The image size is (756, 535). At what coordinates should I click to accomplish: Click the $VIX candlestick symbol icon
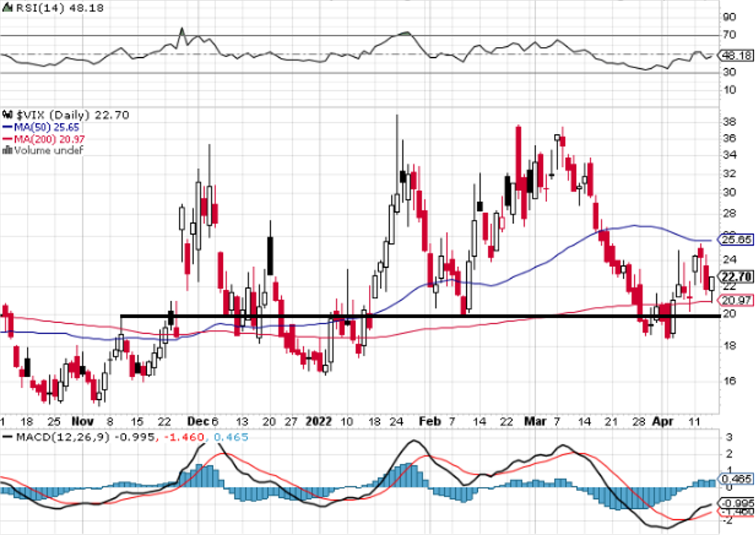pyautogui.click(x=7, y=115)
